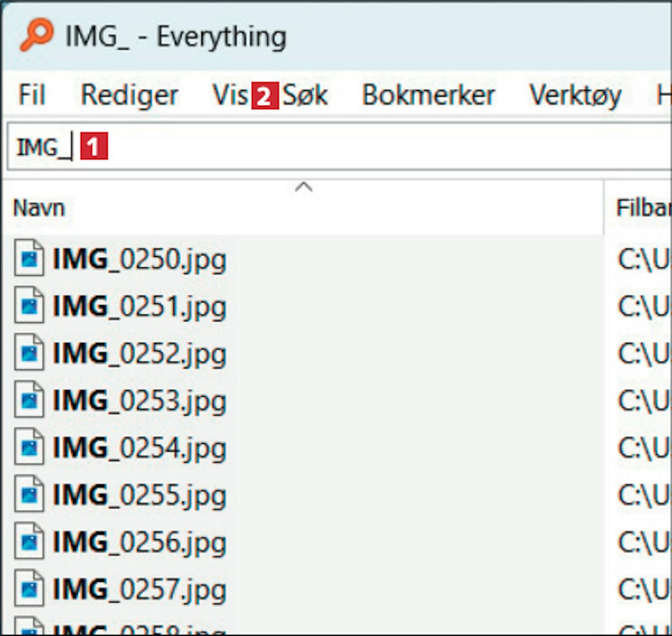Click the IMG_0256.jpg file icon
The image size is (672, 636).
pyautogui.click(x=29, y=541)
